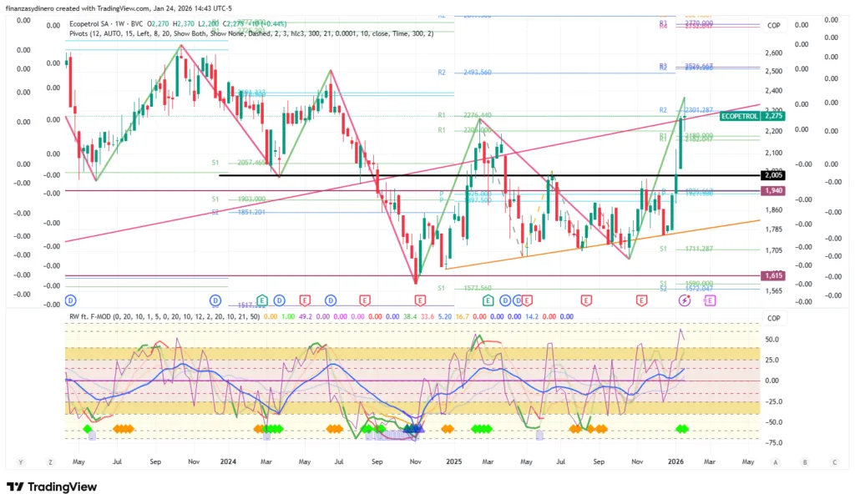Select the black 2,005 horizontal level label

point(772,175)
